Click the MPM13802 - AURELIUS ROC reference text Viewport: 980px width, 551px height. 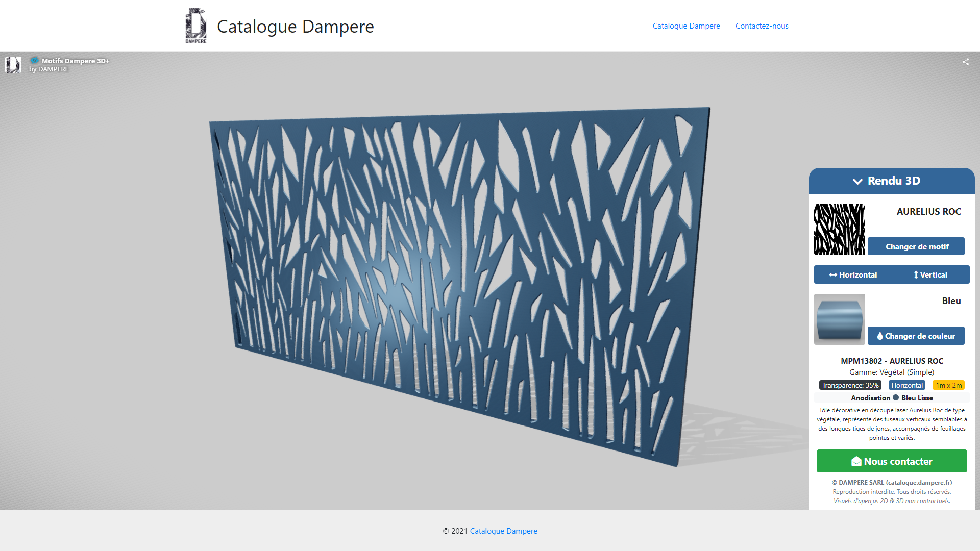[x=892, y=361]
